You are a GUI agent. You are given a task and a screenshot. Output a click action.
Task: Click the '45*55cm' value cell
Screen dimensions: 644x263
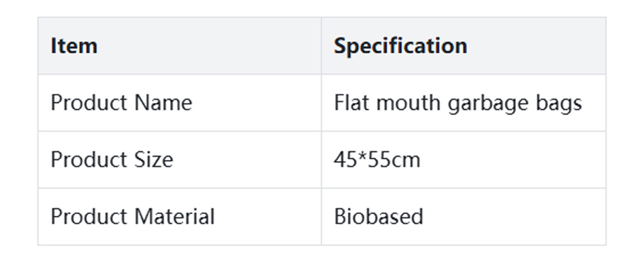[377, 160]
